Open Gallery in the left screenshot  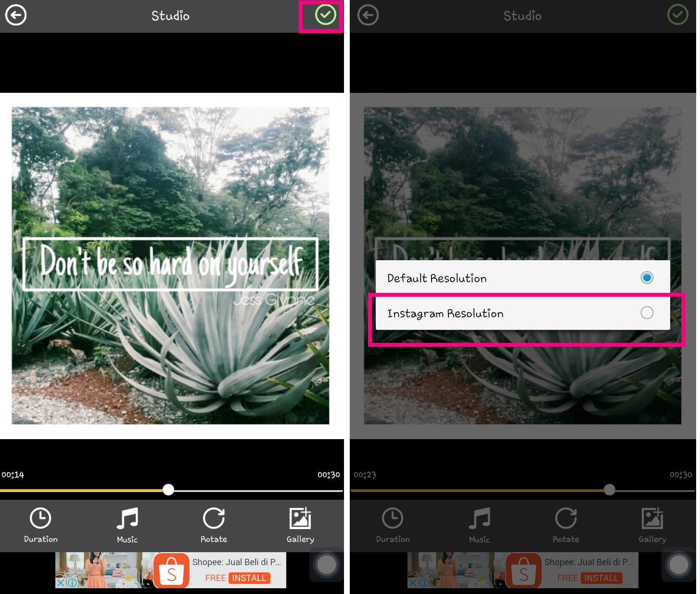pyautogui.click(x=300, y=525)
